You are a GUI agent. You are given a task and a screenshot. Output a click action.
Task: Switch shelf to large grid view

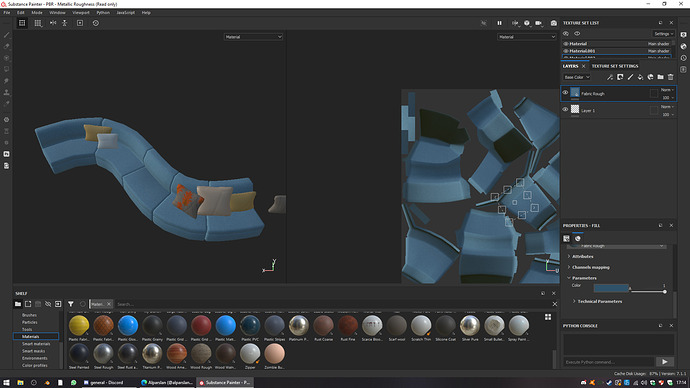click(548, 317)
